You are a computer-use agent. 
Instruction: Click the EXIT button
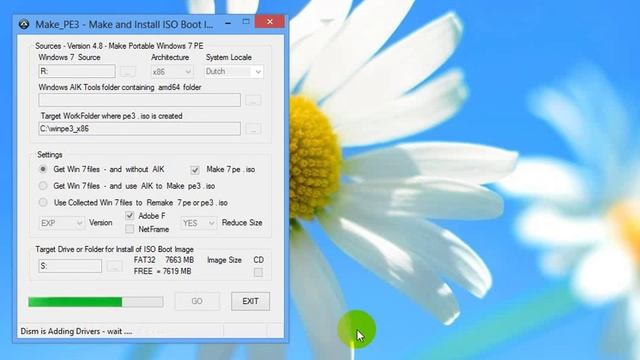[250, 301]
